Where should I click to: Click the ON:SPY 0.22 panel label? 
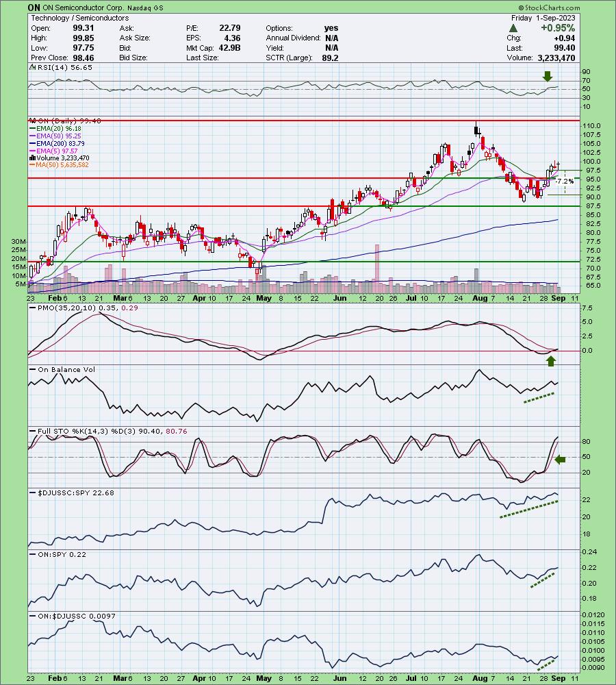(x=62, y=554)
